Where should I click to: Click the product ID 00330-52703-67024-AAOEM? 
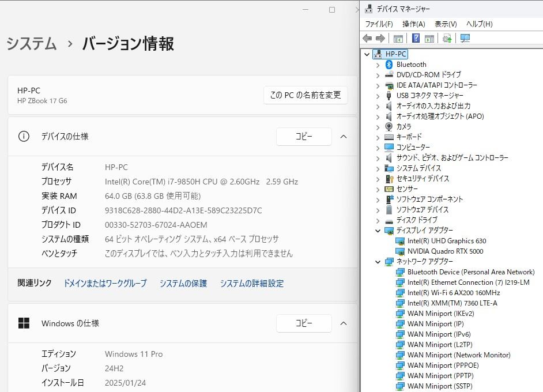tap(156, 225)
